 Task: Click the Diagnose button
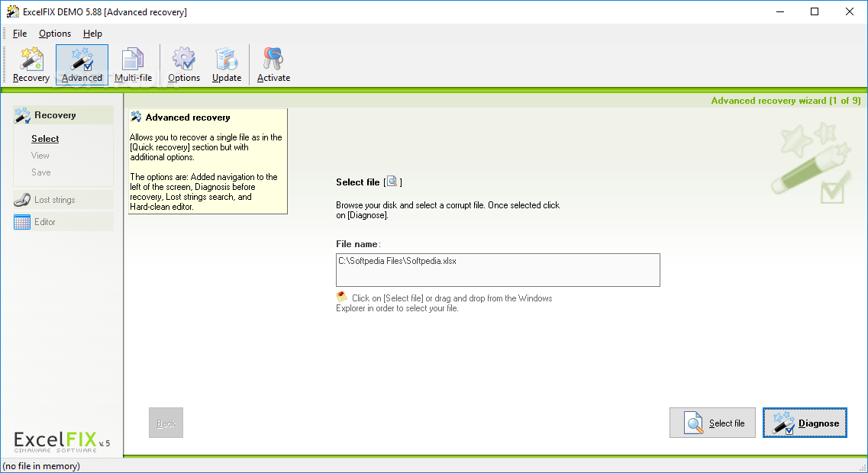coord(805,423)
